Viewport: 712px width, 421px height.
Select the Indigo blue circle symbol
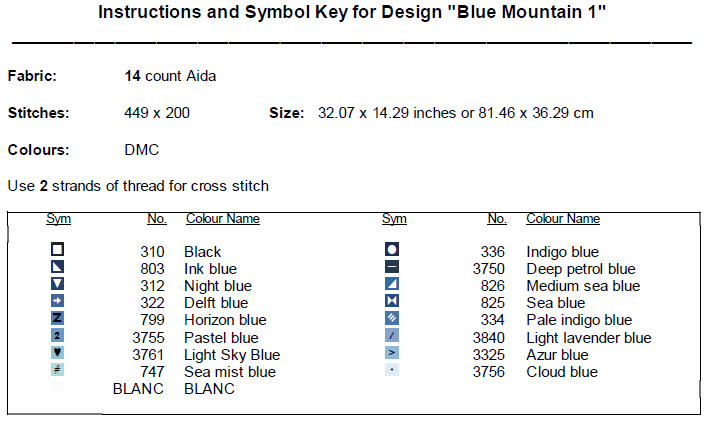click(x=392, y=250)
